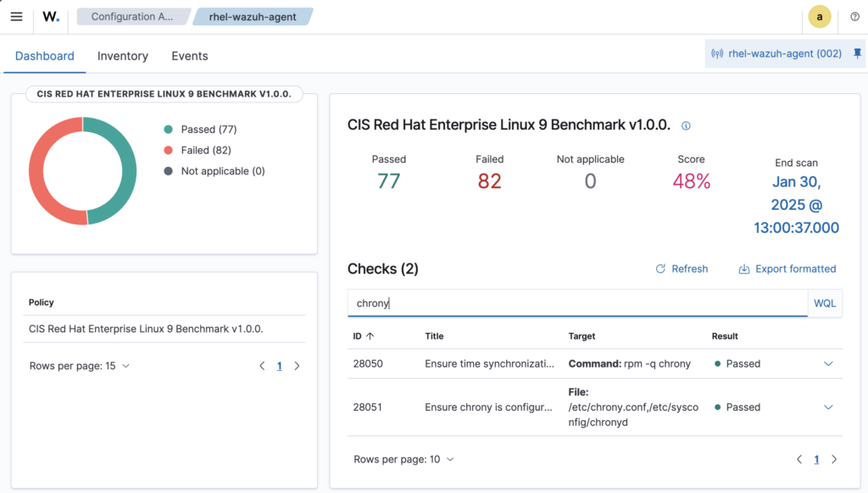Toggle Not applicable (0) legend item
Image resolution: width=868 pixels, height=493 pixels.
point(214,171)
